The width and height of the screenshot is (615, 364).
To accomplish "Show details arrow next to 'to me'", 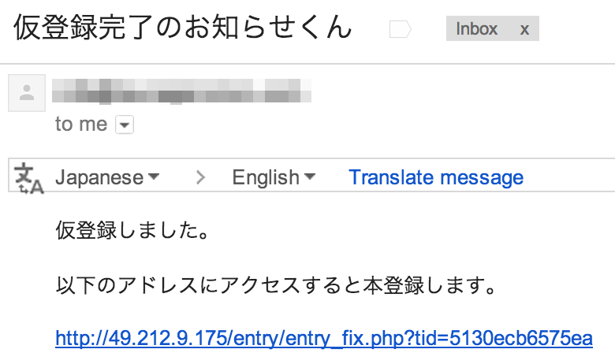I will click(x=125, y=124).
